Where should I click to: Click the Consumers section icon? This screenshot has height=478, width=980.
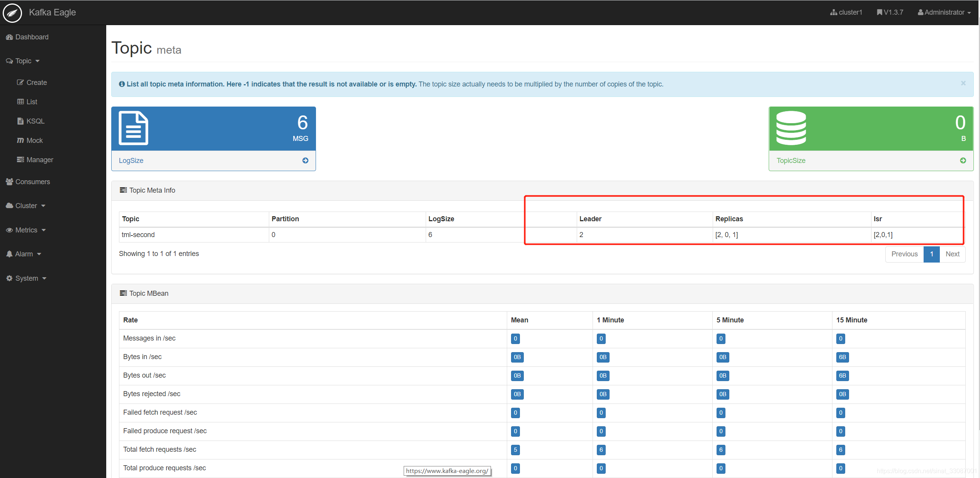[10, 181]
